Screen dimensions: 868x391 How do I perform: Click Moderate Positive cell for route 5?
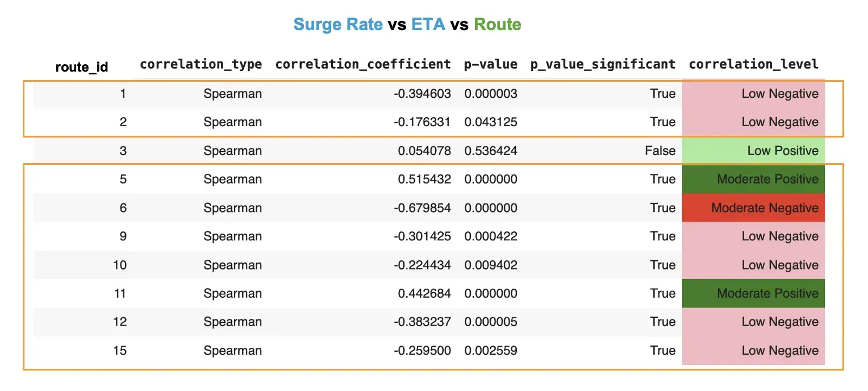click(x=753, y=179)
